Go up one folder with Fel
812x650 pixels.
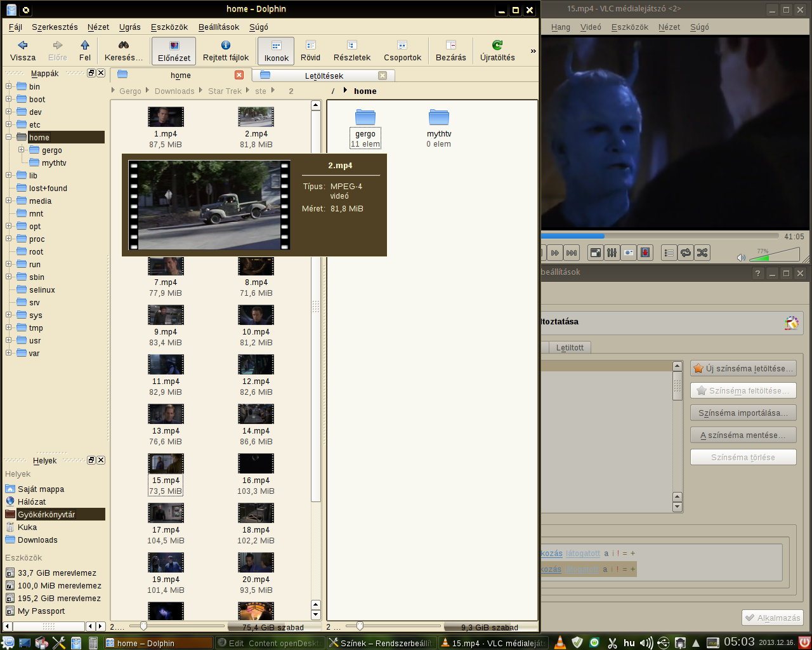[x=85, y=51]
